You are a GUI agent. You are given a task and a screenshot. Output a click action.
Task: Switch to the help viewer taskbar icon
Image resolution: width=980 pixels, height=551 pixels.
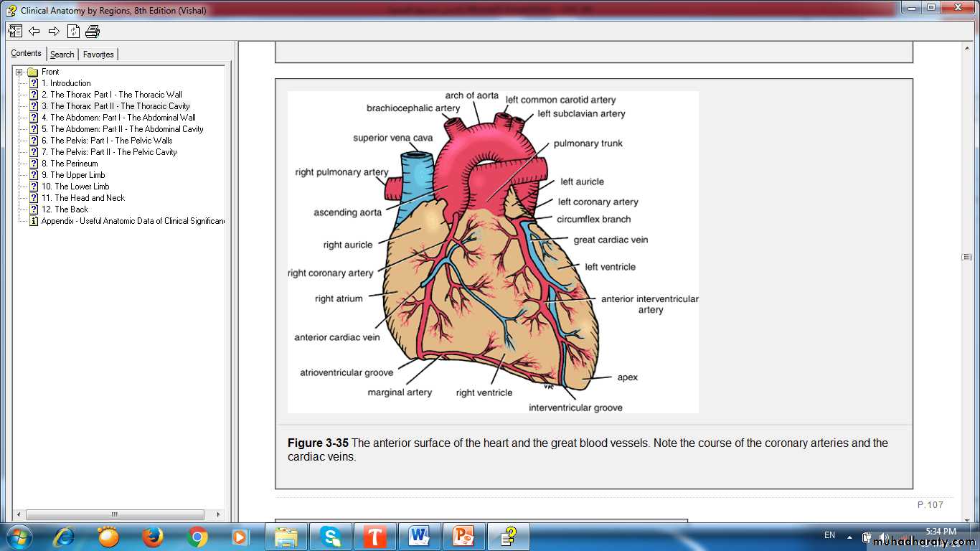pyautogui.click(x=508, y=536)
